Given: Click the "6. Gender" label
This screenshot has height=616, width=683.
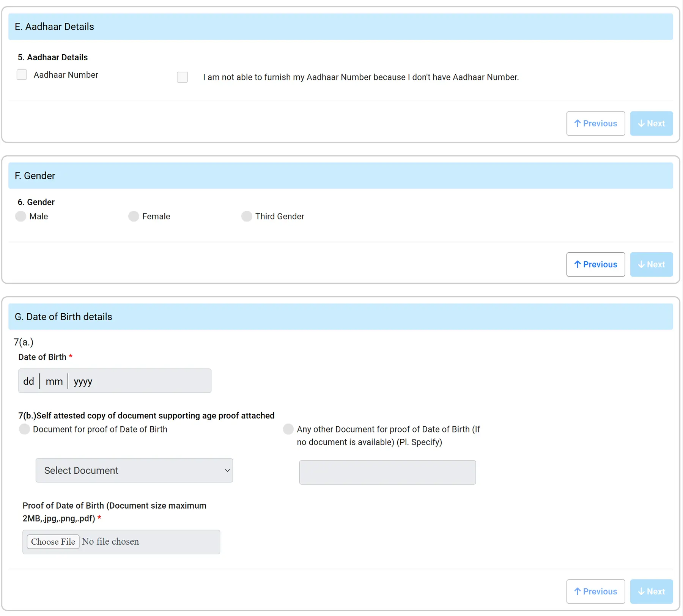Looking at the screenshot, I should 36,202.
